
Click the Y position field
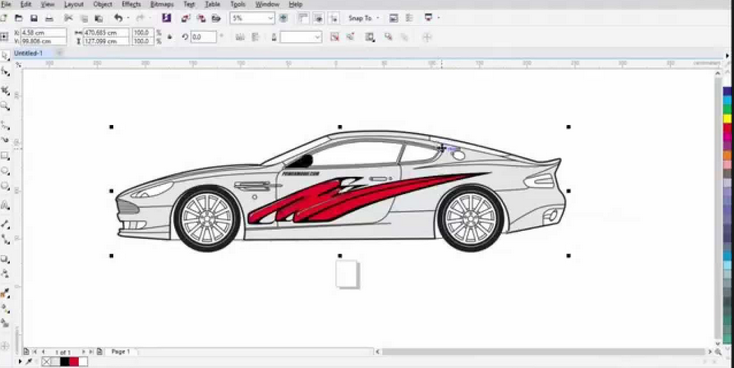43,41
